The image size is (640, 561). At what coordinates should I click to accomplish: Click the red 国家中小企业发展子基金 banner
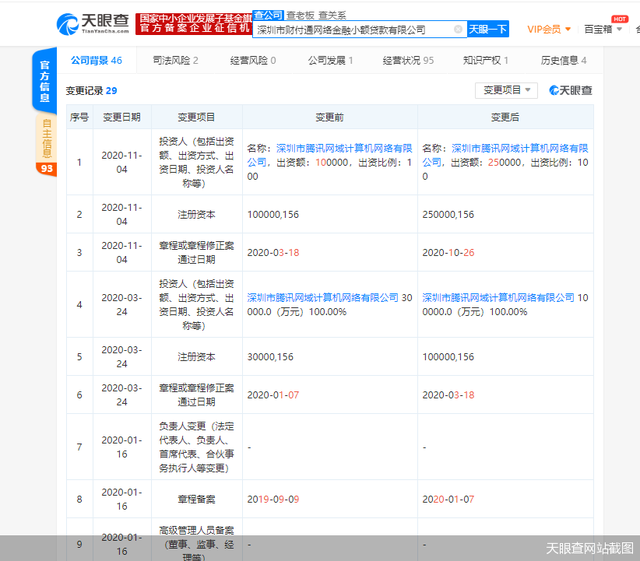pyautogui.click(x=194, y=24)
